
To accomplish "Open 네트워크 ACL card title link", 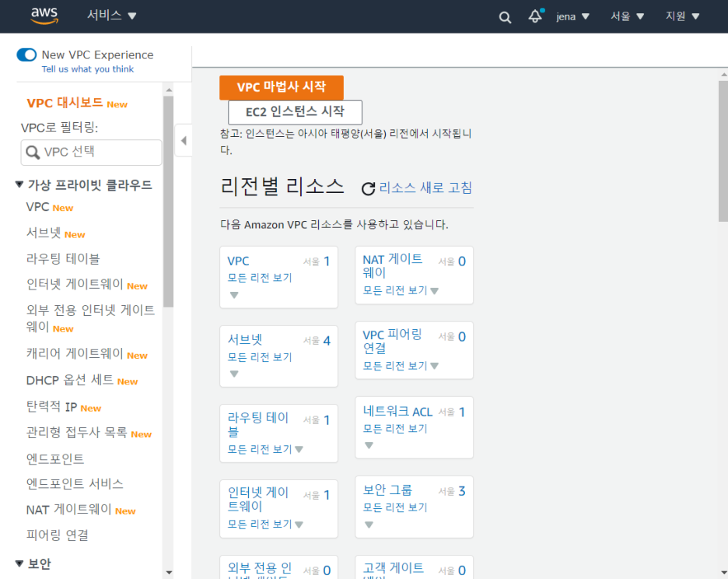I will 397,412.
